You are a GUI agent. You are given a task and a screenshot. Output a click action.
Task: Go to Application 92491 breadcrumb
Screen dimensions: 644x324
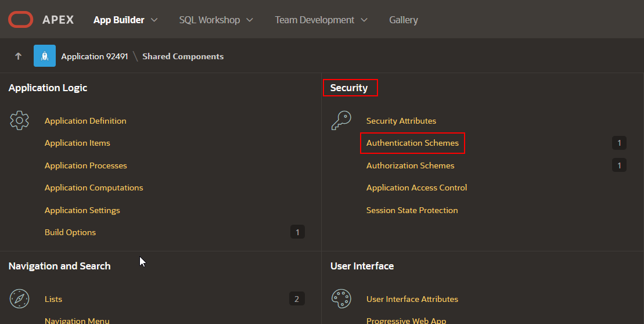[95, 56]
